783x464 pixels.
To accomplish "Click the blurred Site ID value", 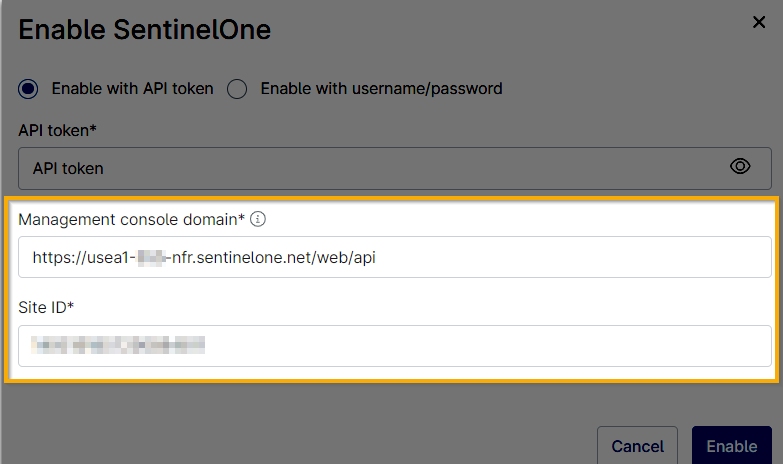I will pyautogui.click(x=118, y=345).
